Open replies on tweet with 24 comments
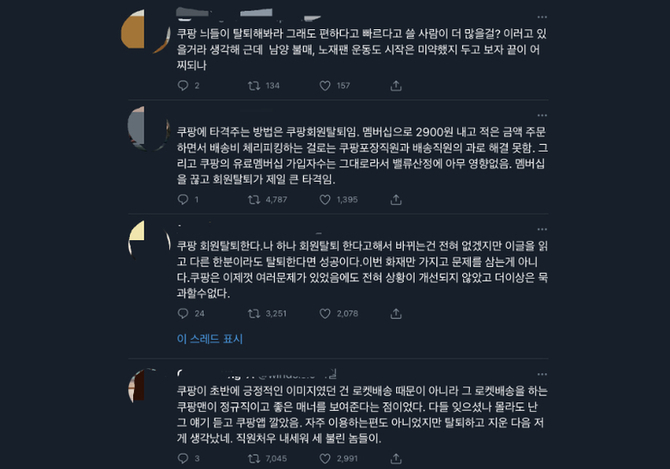Viewport: 670px width, 469px height. coord(183,314)
